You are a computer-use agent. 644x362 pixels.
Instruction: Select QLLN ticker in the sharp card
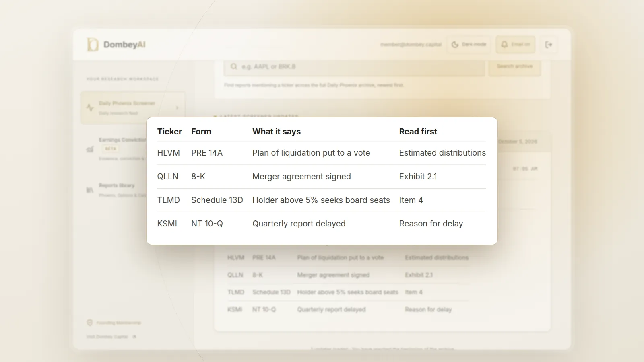168,177
